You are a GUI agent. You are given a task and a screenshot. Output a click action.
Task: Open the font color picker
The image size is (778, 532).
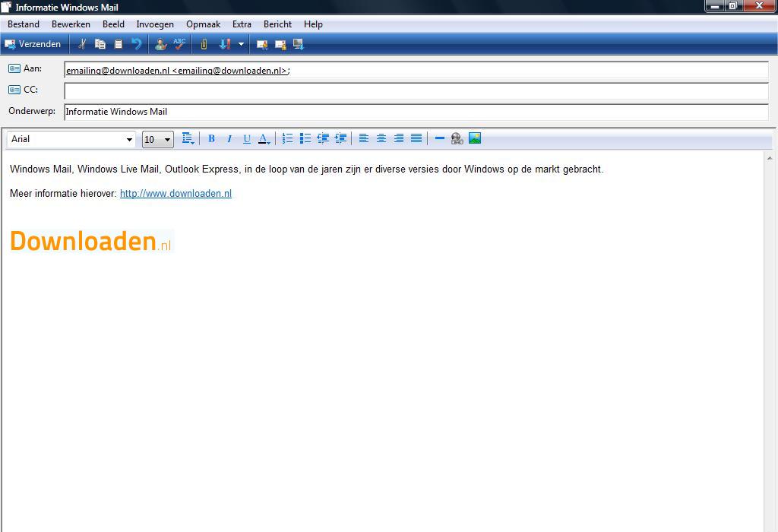click(264, 138)
